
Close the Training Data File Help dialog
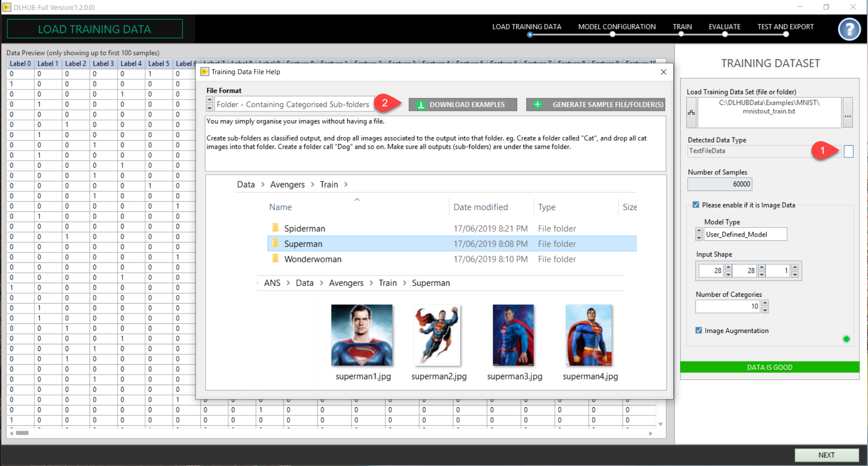663,72
